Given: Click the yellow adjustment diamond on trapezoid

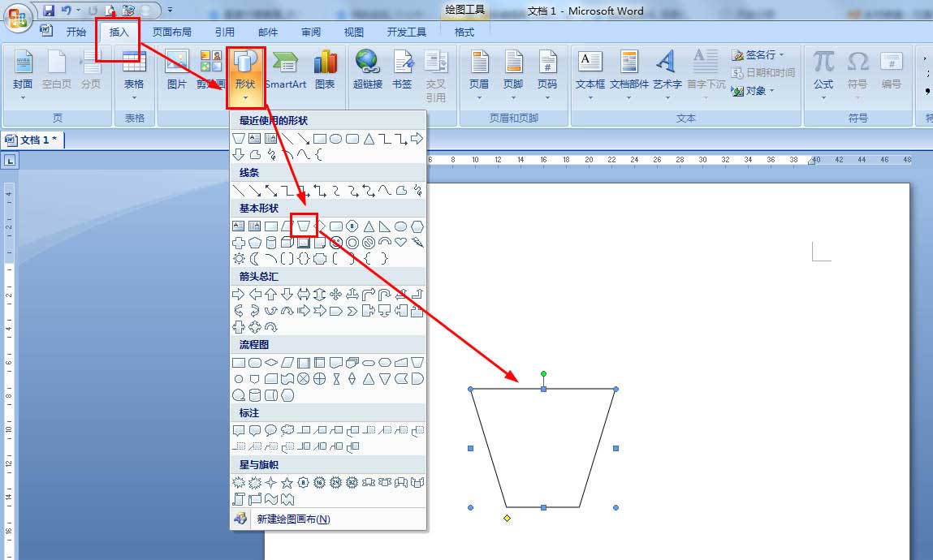Looking at the screenshot, I should 507,519.
